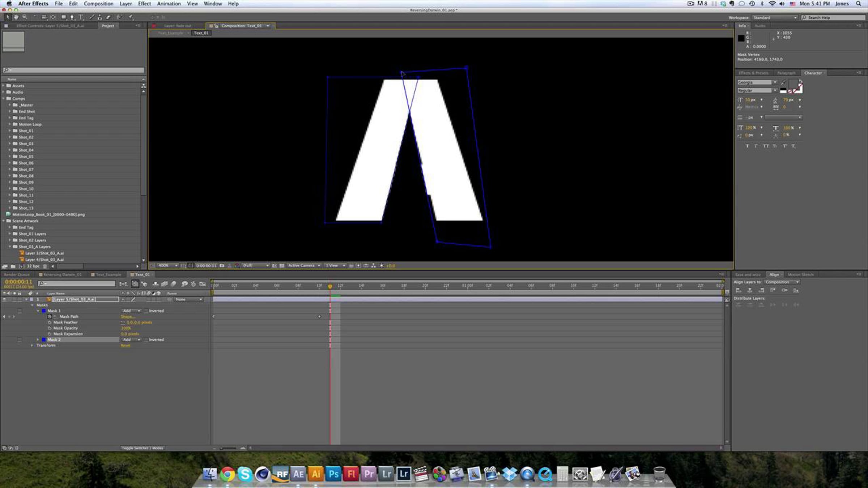This screenshot has height=488, width=868.
Task: Open the Animation menu
Action: point(169,4)
